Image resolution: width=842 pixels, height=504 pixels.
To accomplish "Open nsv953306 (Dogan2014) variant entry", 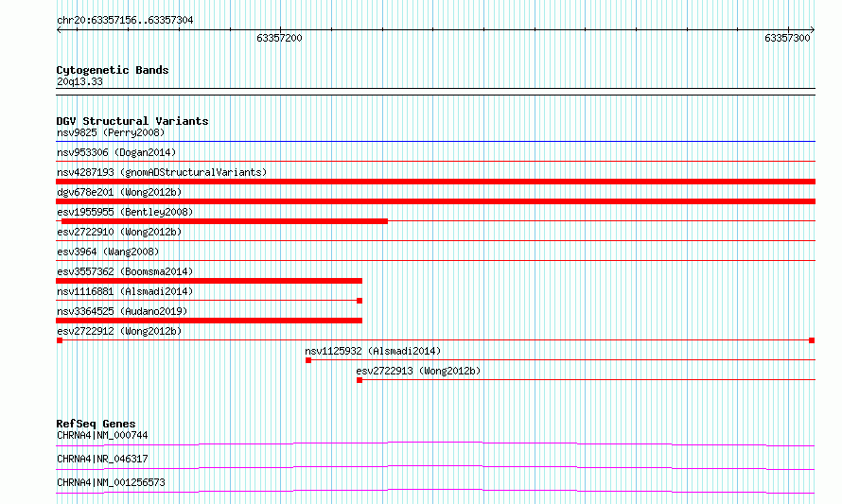I will 116,152.
